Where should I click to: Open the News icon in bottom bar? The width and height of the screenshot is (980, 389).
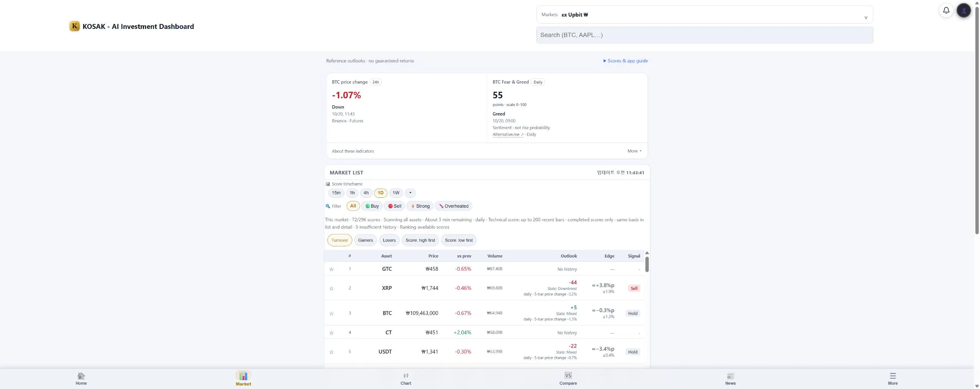730,376
